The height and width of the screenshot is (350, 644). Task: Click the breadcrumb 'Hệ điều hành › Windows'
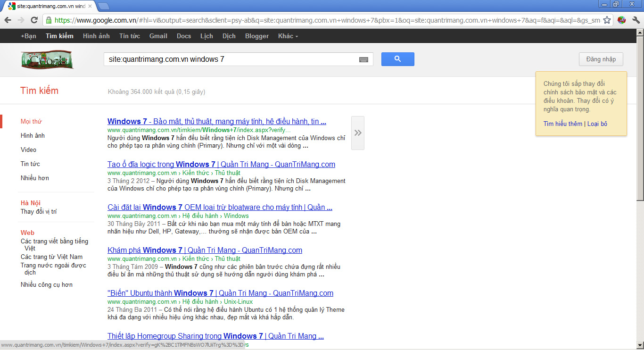(215, 216)
